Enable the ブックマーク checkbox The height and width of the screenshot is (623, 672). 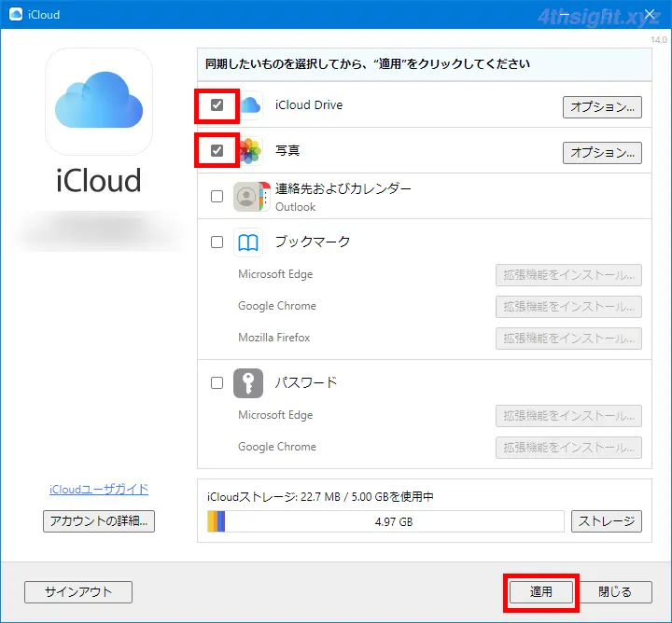[x=217, y=242]
